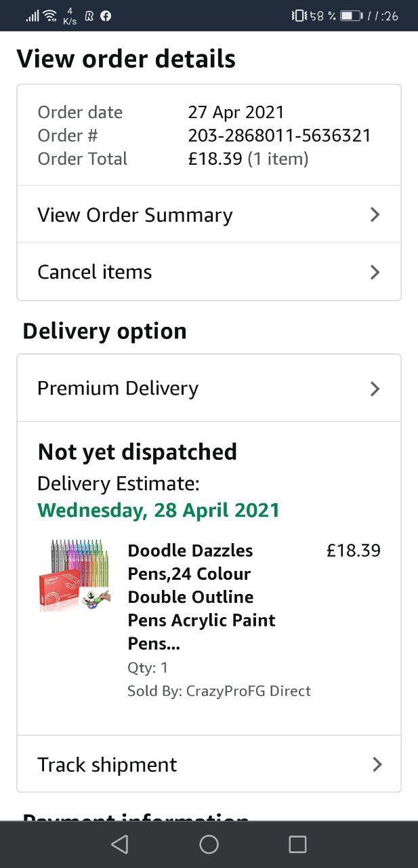418x868 pixels.
Task: Tap the Android home circle button
Action: pyautogui.click(x=209, y=844)
